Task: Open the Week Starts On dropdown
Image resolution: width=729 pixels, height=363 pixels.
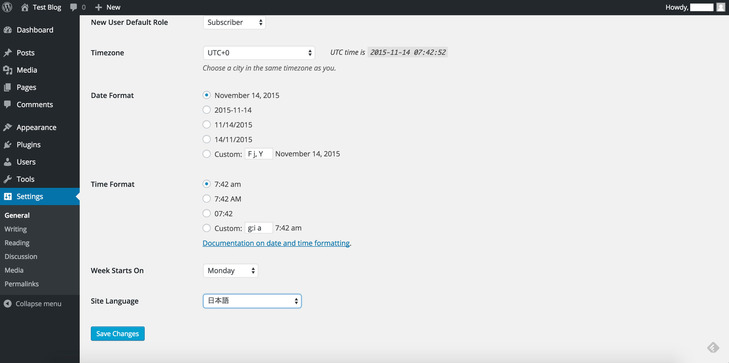Action: (x=231, y=271)
